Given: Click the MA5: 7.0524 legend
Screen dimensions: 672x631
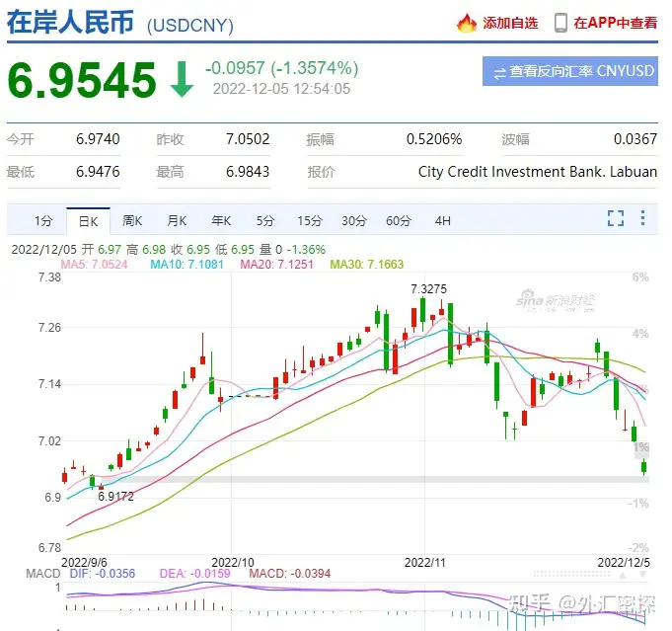Looking at the screenshot, I should tap(95, 265).
